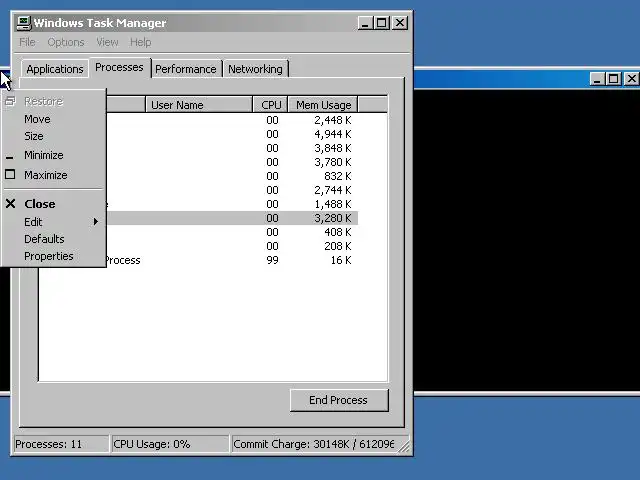
Task: Click the CPU Usage: 0% status entry
Action: [x=170, y=444]
